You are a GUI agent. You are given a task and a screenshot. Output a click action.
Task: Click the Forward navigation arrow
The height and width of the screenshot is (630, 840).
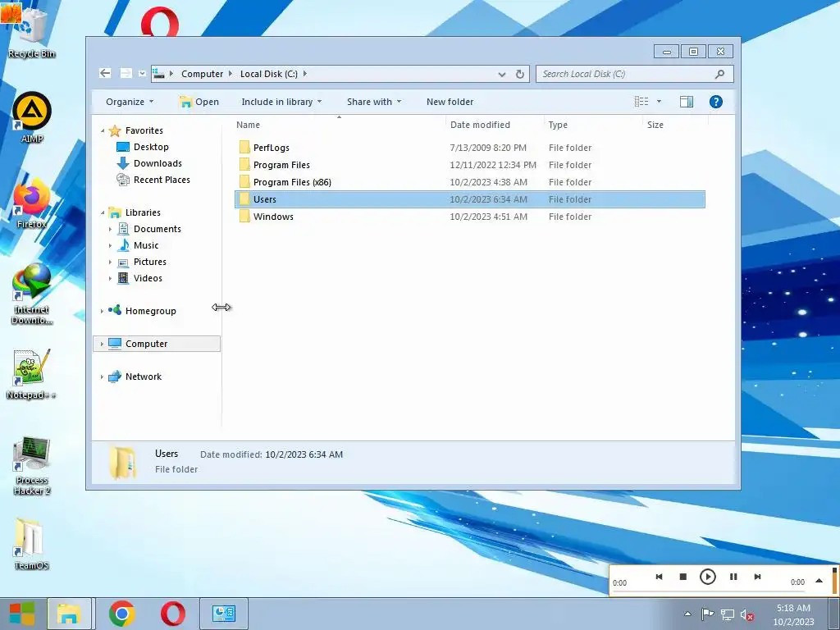coord(126,73)
